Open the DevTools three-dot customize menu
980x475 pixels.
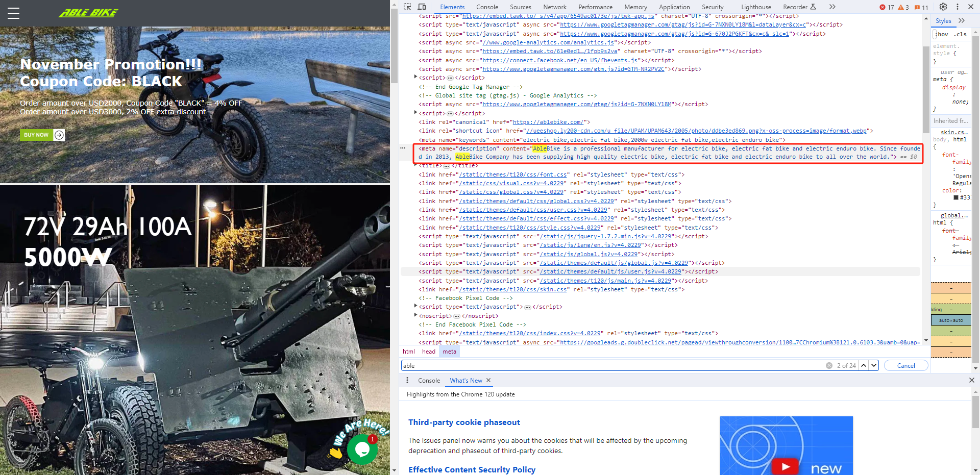(x=957, y=7)
